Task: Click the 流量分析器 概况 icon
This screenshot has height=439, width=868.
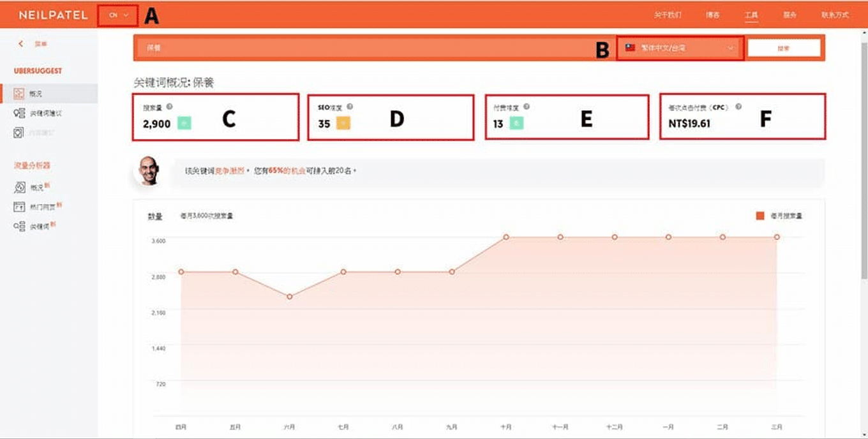Action: pyautogui.click(x=19, y=188)
